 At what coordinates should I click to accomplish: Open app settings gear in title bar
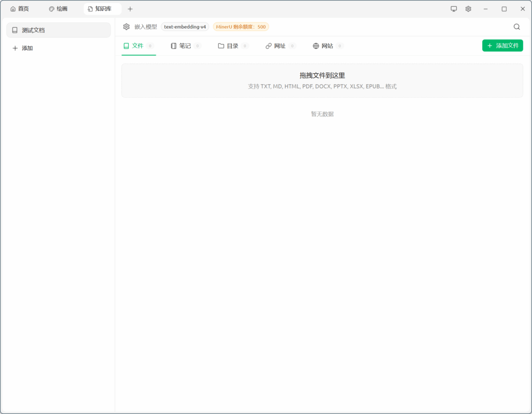(468, 9)
